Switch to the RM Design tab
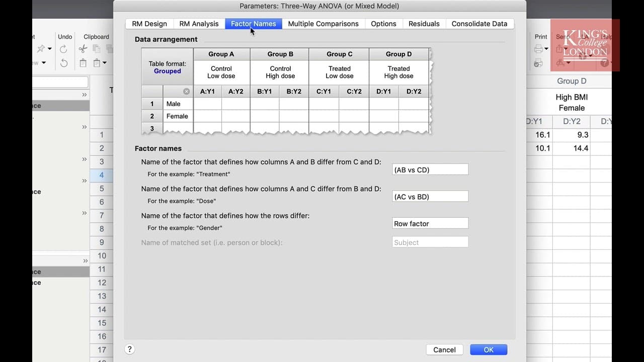The height and width of the screenshot is (362, 644). (149, 24)
